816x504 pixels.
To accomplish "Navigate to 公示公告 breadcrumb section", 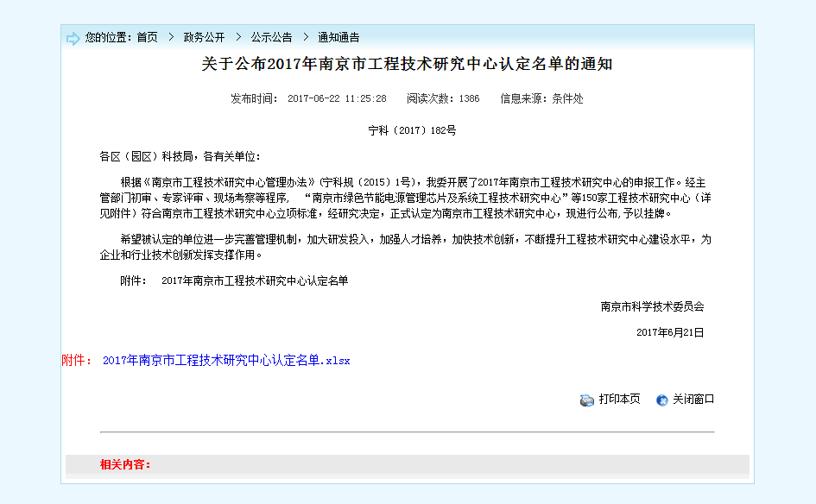I will (271, 37).
